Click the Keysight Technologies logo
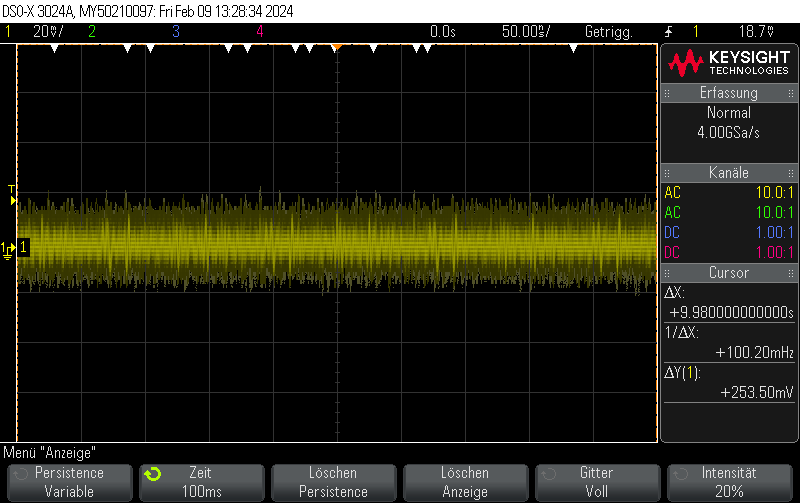This screenshot has height=503, width=800. 729,63
